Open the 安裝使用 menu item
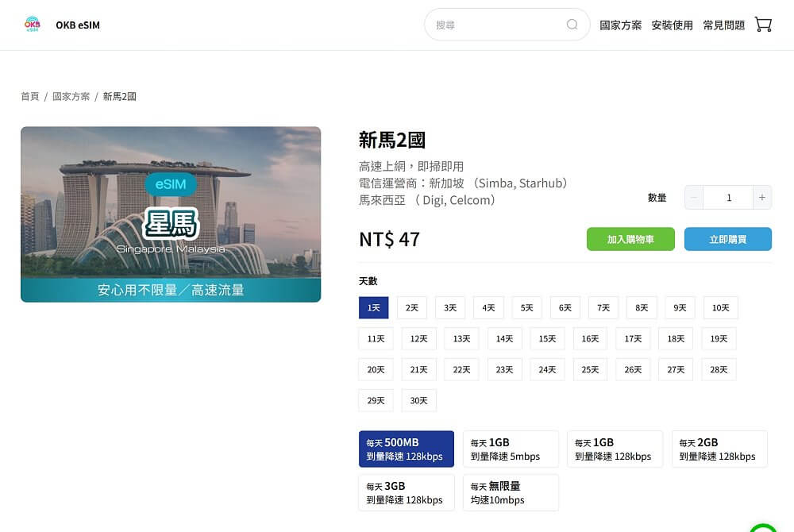This screenshot has height=532, width=794. tap(672, 25)
